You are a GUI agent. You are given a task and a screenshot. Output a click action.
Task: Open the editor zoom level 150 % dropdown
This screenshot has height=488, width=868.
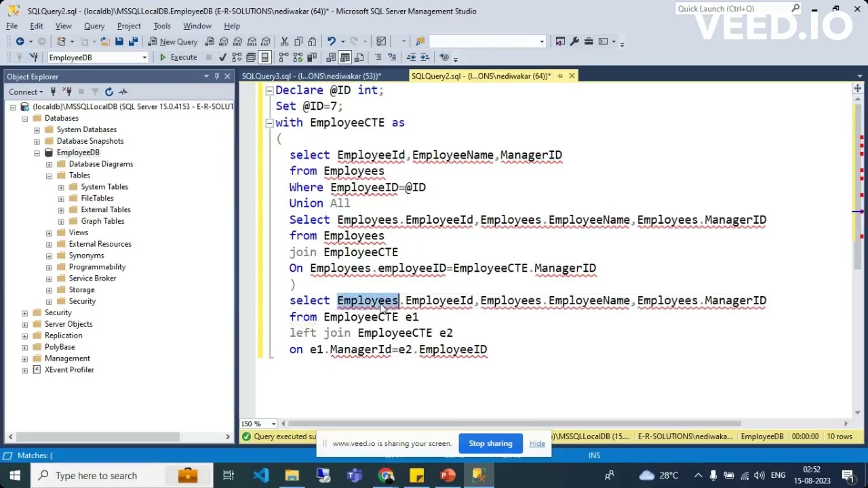tap(273, 424)
